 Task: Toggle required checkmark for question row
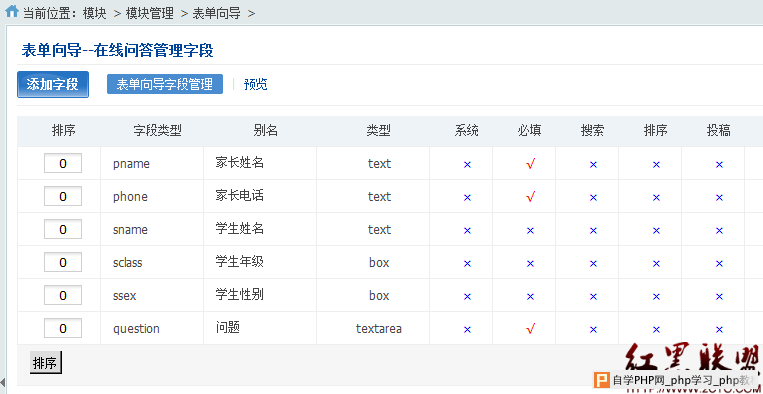pos(530,329)
